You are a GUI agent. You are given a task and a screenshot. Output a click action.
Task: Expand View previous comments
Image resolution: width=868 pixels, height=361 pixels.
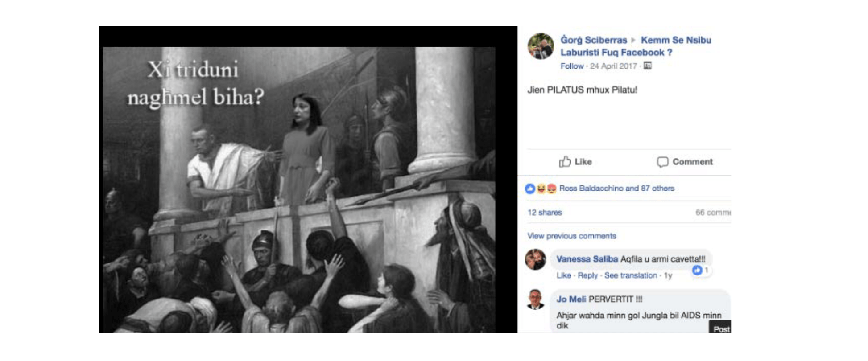pos(571,236)
